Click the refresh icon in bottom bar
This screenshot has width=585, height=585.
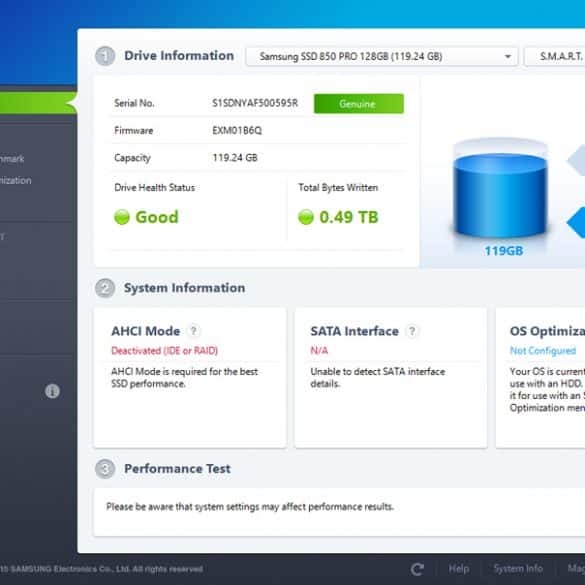(x=417, y=569)
